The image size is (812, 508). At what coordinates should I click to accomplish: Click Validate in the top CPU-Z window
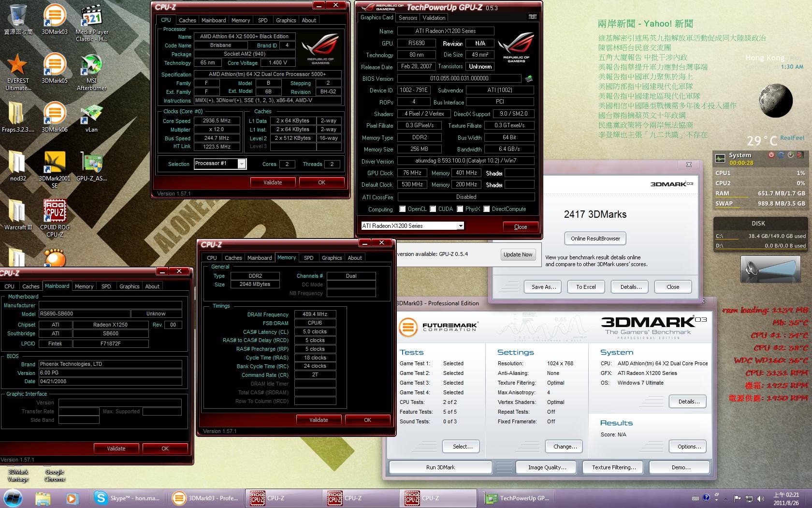273,182
